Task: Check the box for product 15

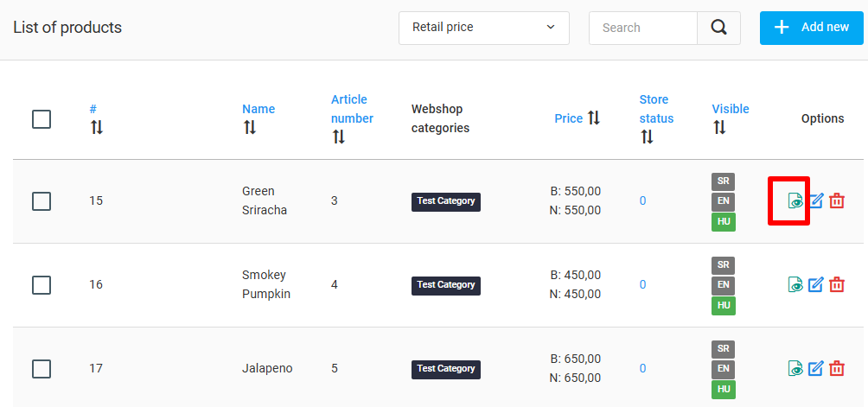Action: (41, 201)
